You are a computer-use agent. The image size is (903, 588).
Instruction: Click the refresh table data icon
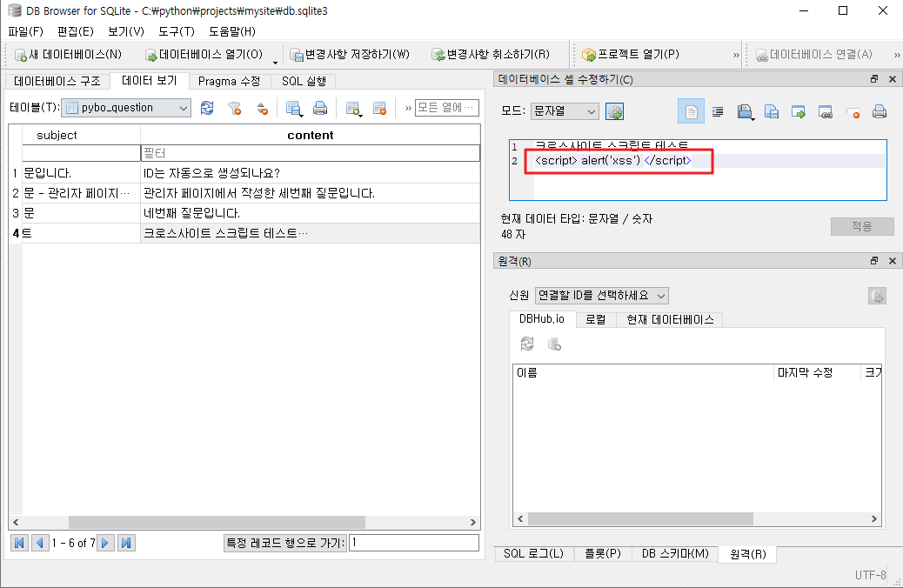[x=207, y=108]
